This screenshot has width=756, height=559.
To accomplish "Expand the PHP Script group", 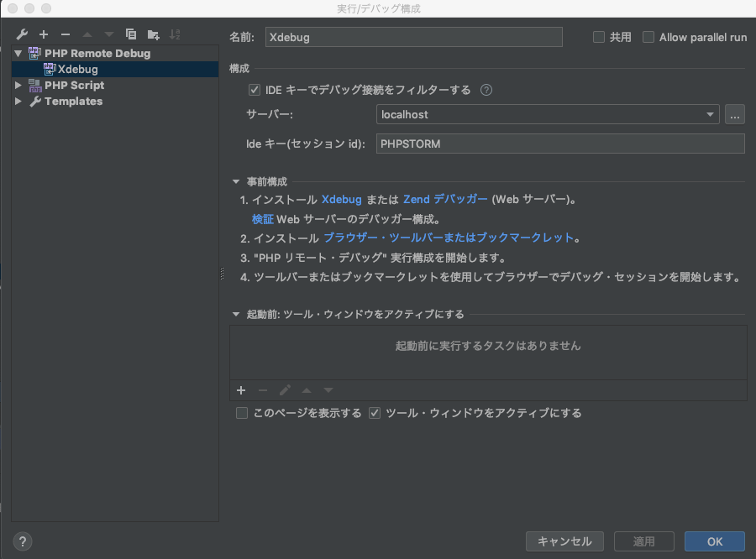I will click(x=18, y=85).
